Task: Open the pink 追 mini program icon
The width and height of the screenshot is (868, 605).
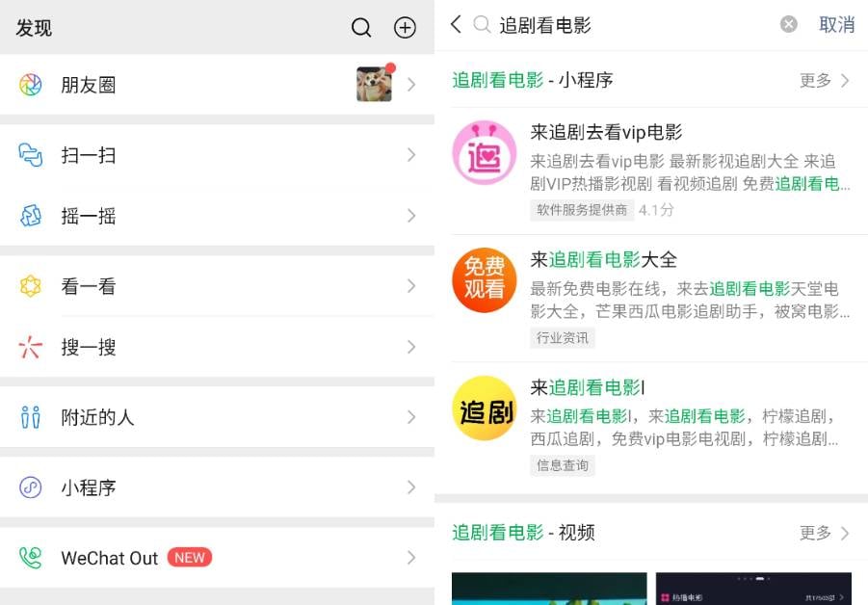Action: click(485, 153)
